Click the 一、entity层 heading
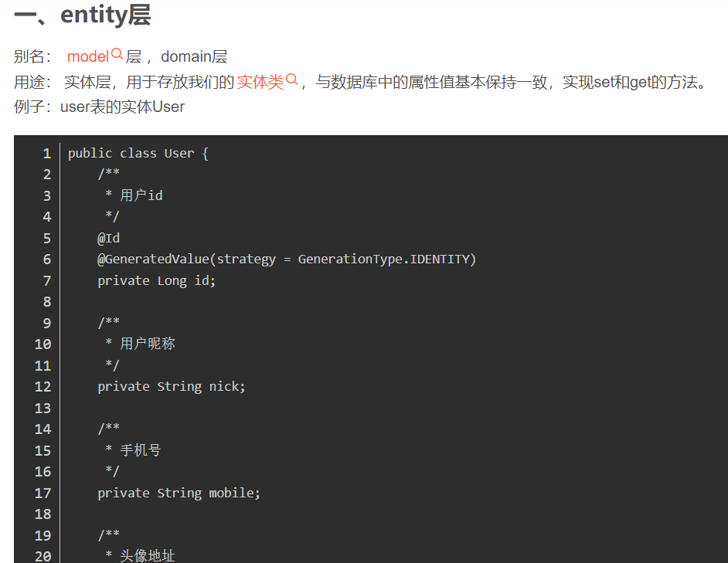This screenshot has width=728, height=563. click(83, 15)
